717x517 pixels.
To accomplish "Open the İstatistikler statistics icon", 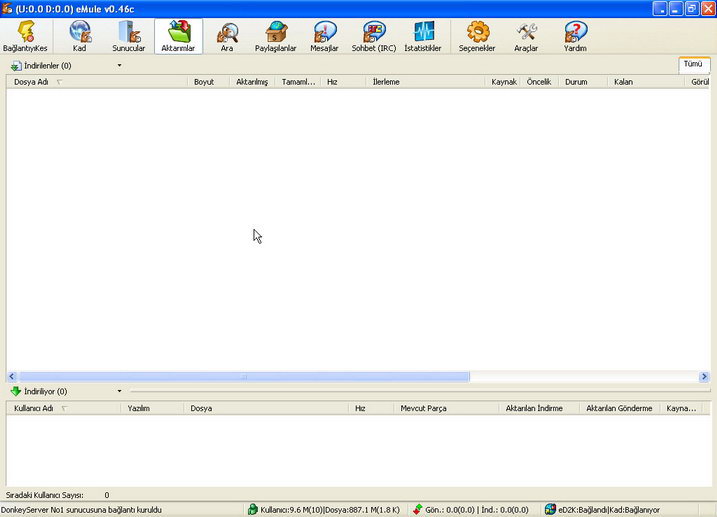I will [423, 36].
